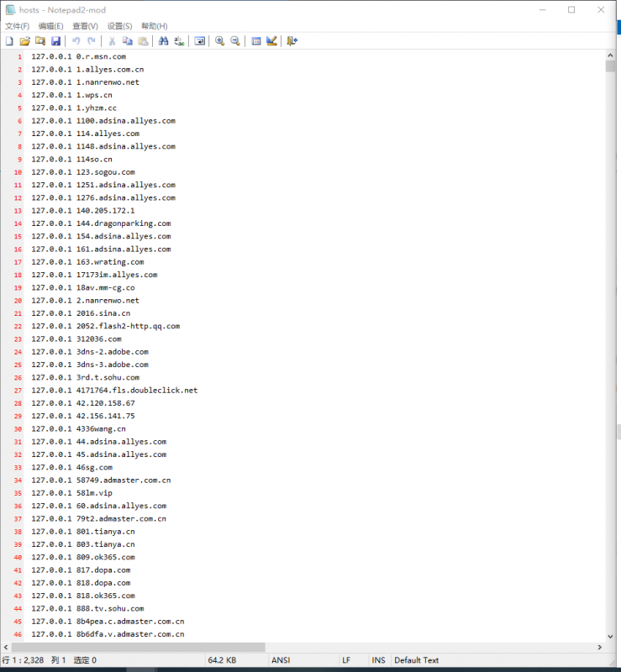
Task: Toggle INS insert mode in the status bar
Action: point(378,660)
